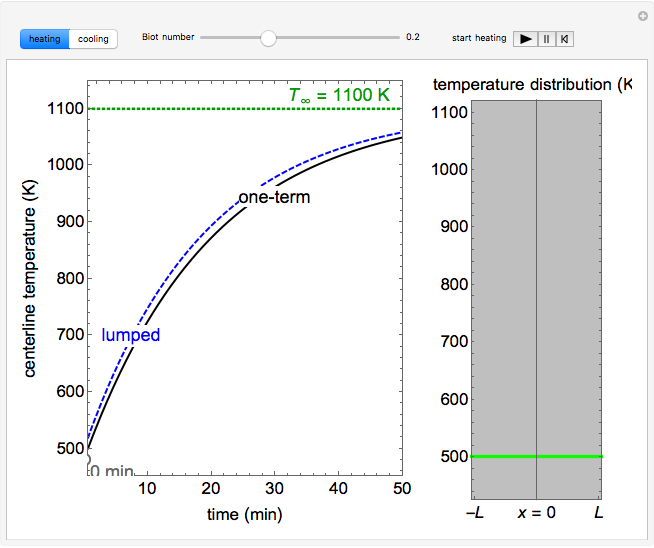
Task: Reset the animation to the start
Action: tap(565, 39)
